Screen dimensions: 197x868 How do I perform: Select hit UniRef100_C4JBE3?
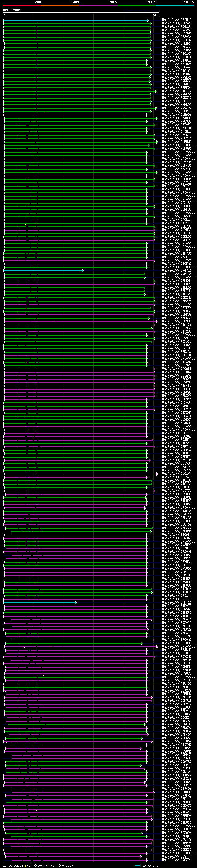click(x=177, y=61)
